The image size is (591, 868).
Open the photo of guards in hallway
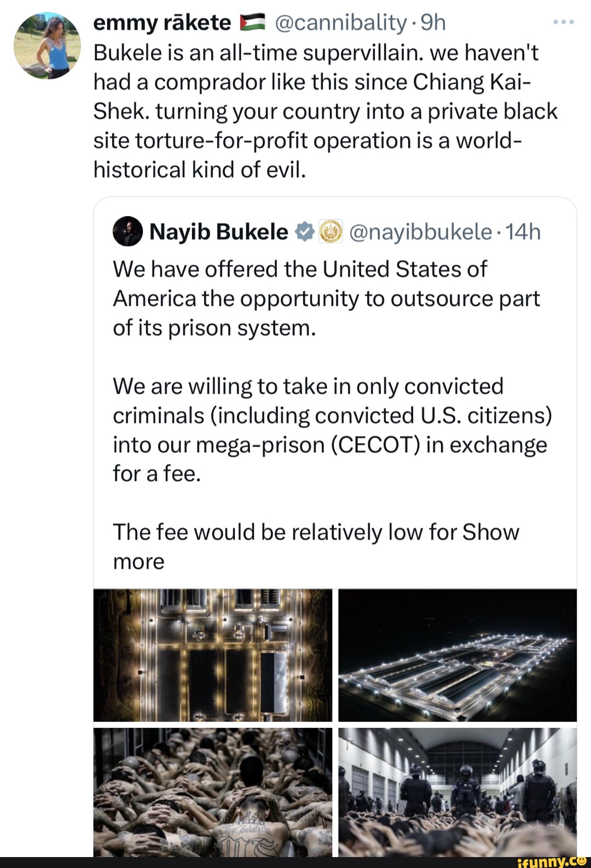(457, 791)
